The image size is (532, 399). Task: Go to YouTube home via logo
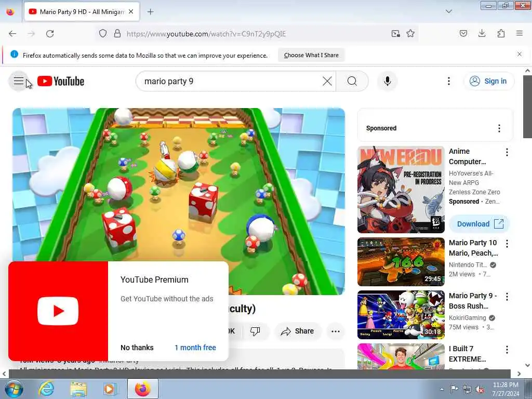[x=61, y=82]
